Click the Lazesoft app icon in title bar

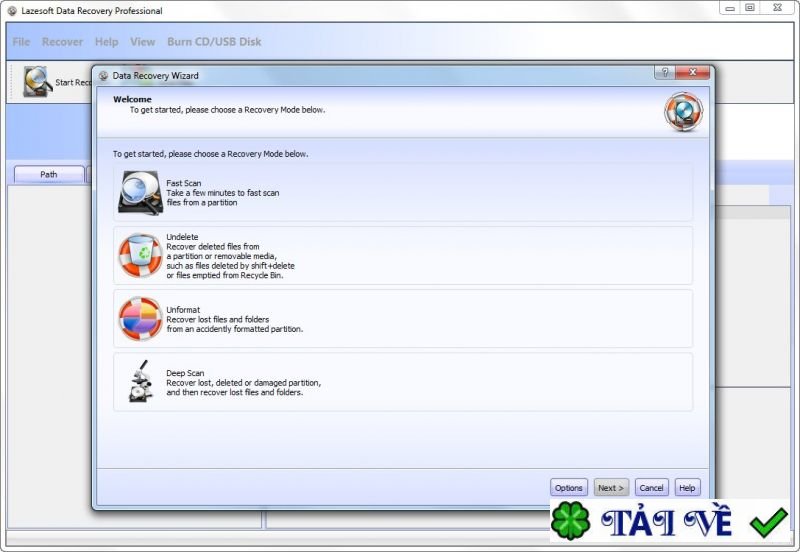pos(12,11)
